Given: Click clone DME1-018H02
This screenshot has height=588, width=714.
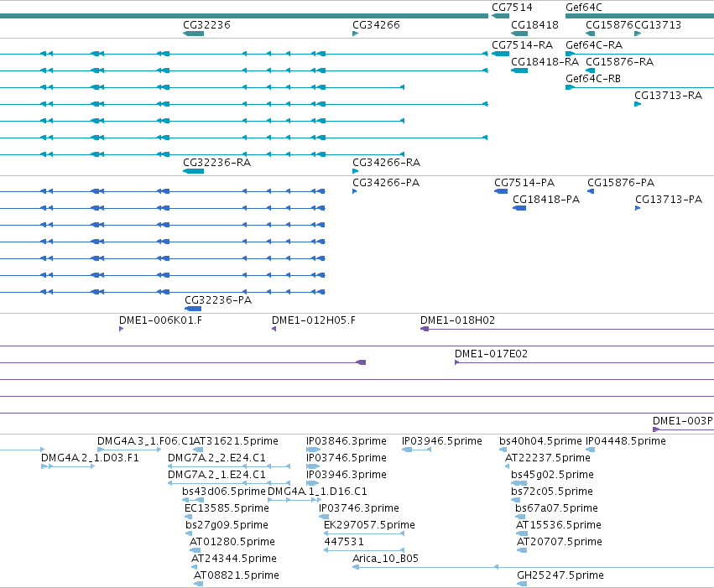Looking at the screenshot, I should click(x=457, y=320).
